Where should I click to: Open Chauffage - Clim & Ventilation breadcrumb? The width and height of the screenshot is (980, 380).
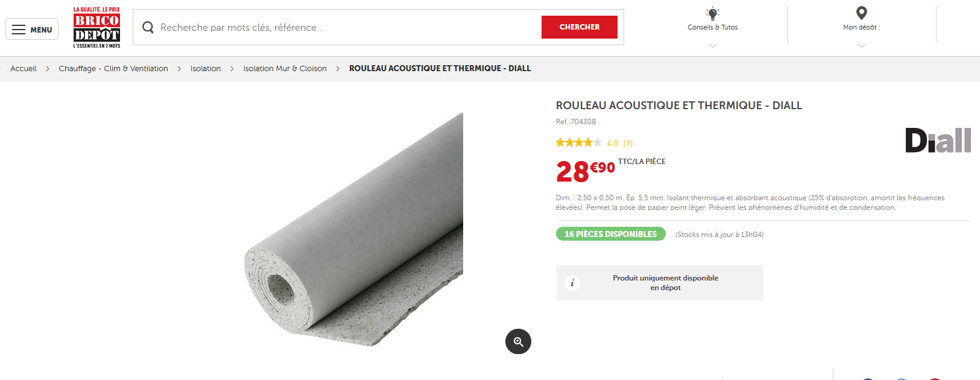point(113,69)
